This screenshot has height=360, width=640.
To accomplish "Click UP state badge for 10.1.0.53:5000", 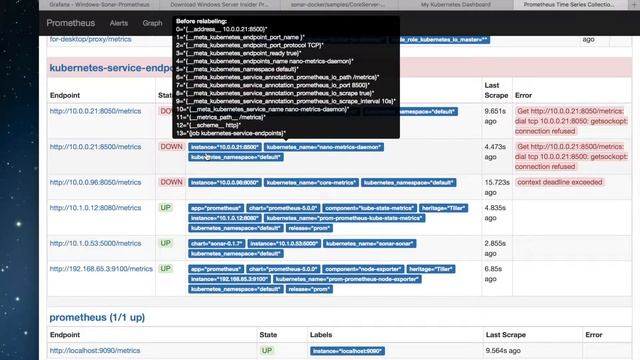I will tap(165, 243).
